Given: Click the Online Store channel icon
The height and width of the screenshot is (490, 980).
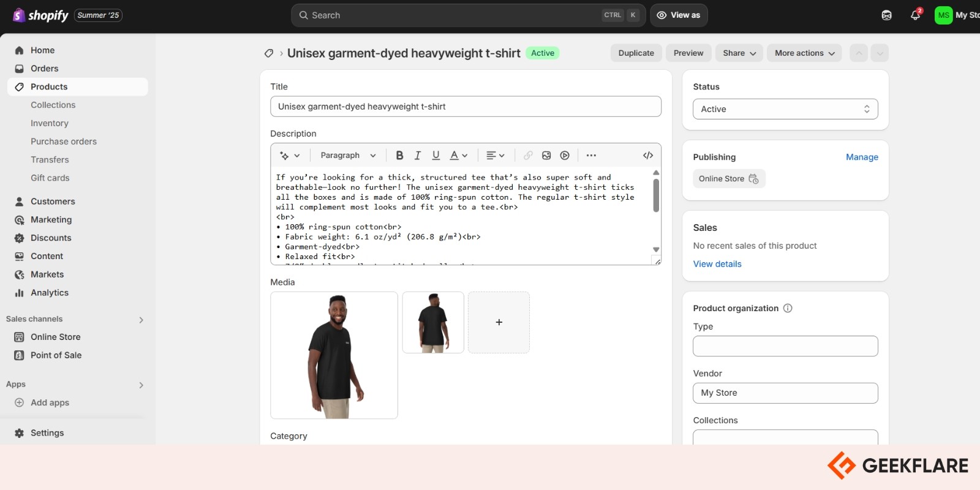Looking at the screenshot, I should (19, 337).
